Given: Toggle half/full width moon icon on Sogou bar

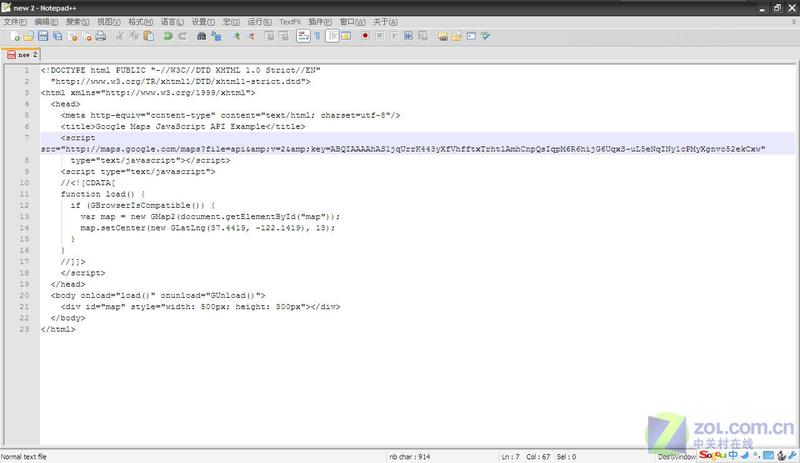Looking at the screenshot, I should coord(745,455).
